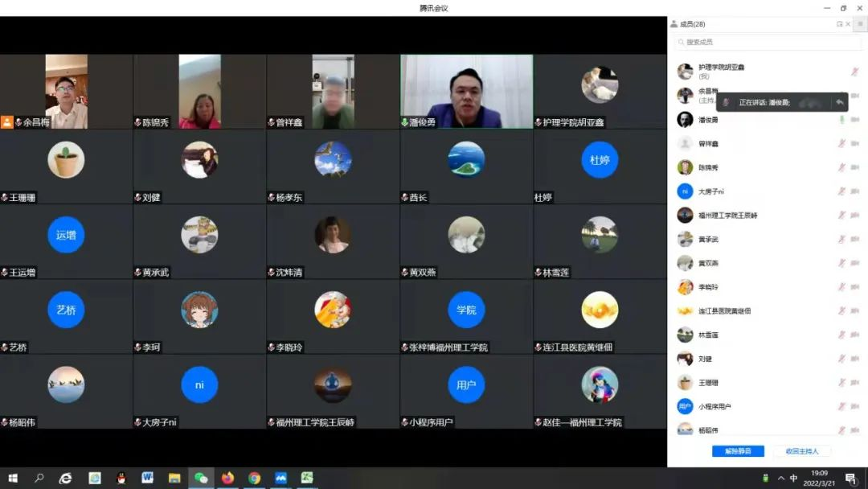Toggle 潘俊勇 green microphone in list
The height and width of the screenshot is (489, 868).
coord(841,120)
